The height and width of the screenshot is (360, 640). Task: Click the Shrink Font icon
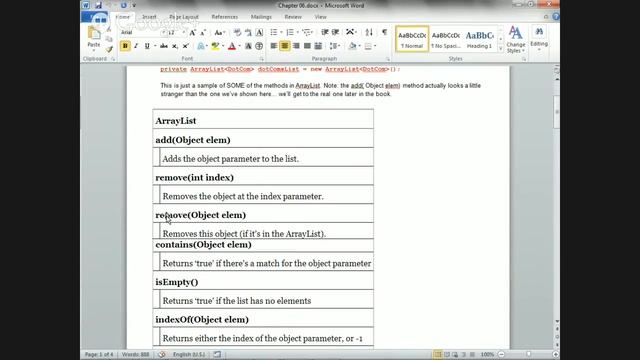(x=203, y=32)
